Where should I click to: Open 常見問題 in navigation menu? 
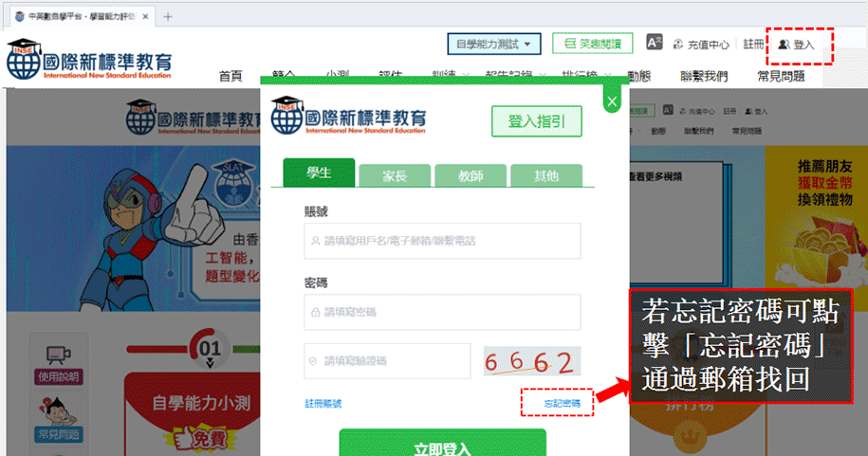(781, 77)
